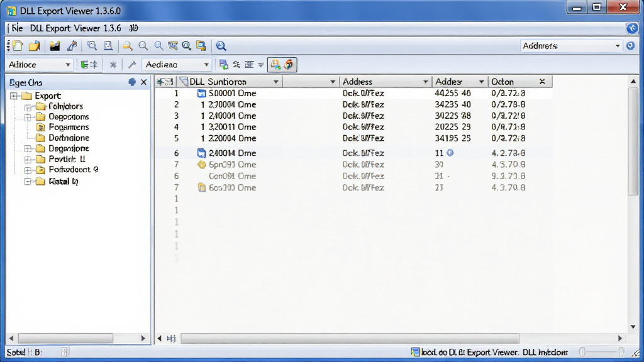644x362 pixels.
Task: Click the round dark magnifier toolbar icon
Action: click(186, 45)
